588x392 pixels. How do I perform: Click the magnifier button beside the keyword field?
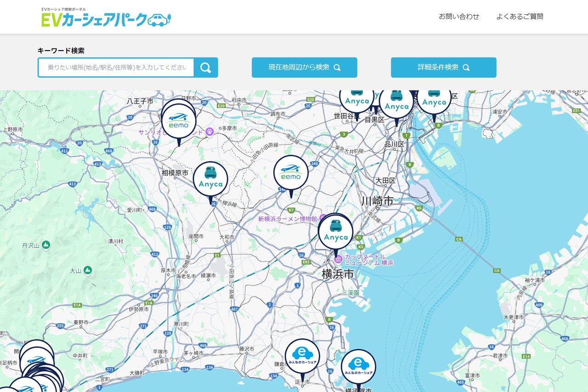pyautogui.click(x=206, y=68)
